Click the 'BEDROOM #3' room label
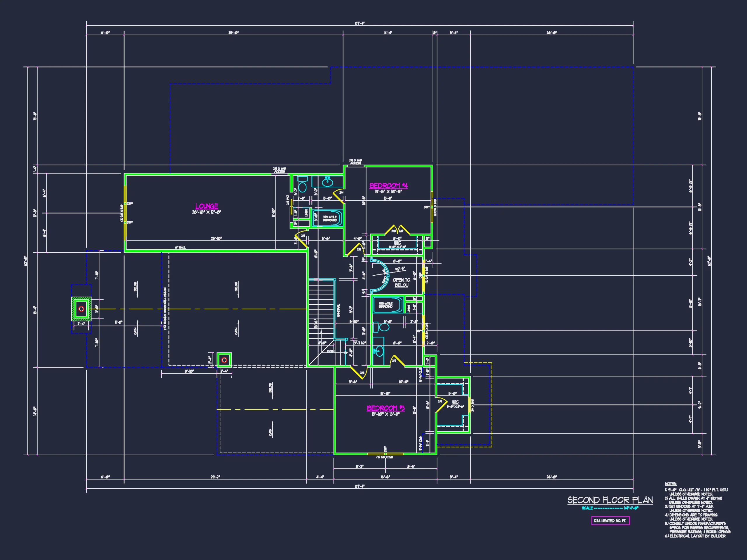This screenshot has height=560, width=747. pos(386,408)
